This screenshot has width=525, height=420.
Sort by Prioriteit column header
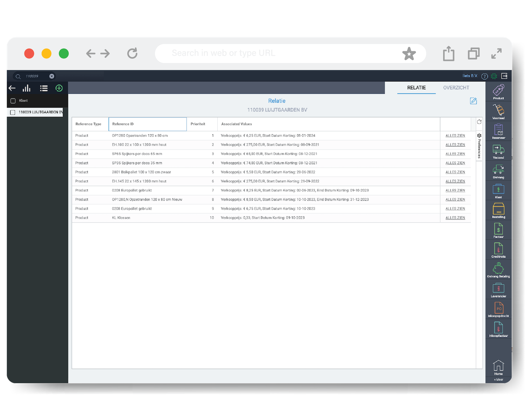tap(202, 124)
